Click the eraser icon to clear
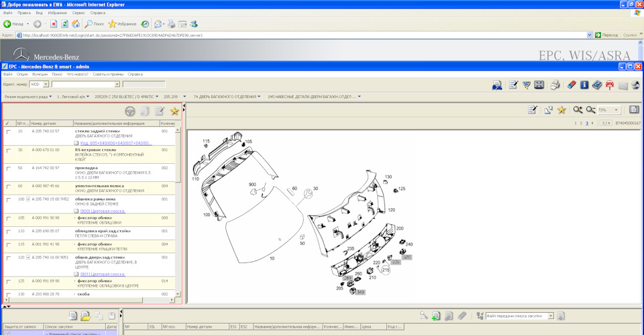The width and height of the screenshot is (644, 335). tap(572, 85)
